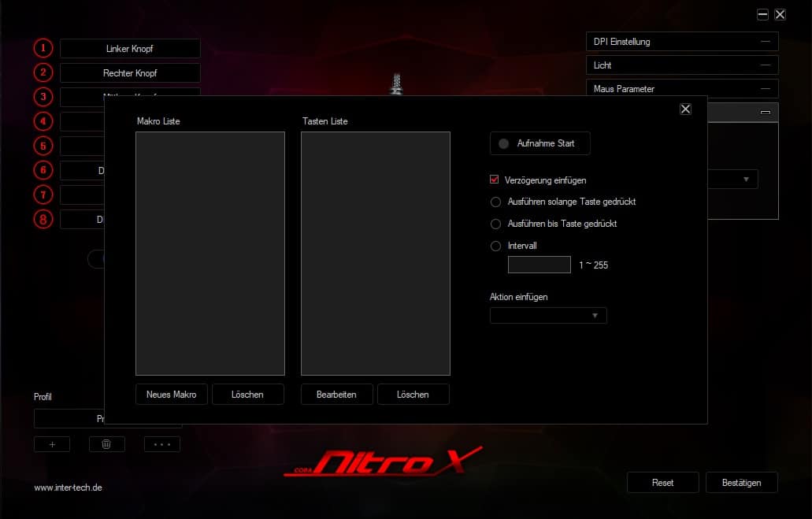Click the profile trash can icon
This screenshot has height=519, width=812.
107,444
